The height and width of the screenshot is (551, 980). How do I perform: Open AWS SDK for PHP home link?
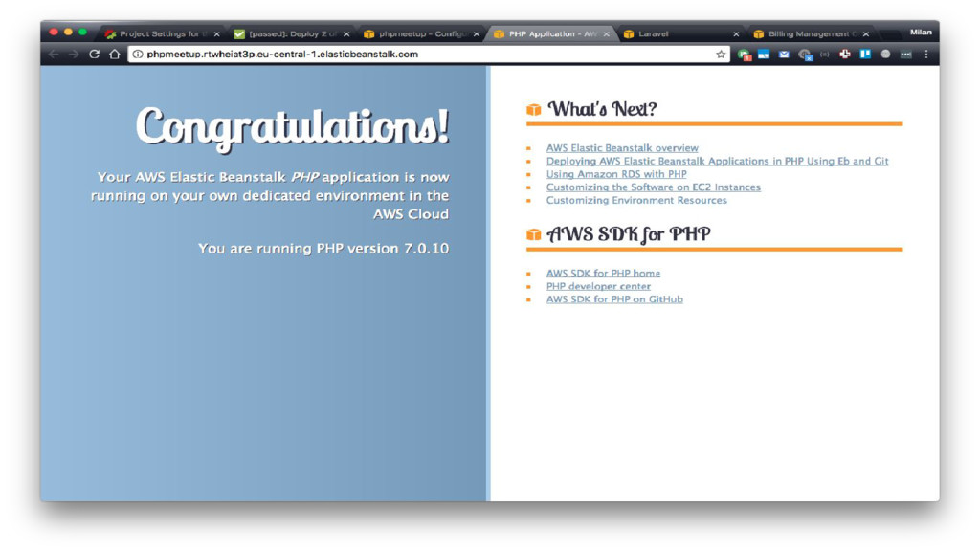click(x=603, y=273)
